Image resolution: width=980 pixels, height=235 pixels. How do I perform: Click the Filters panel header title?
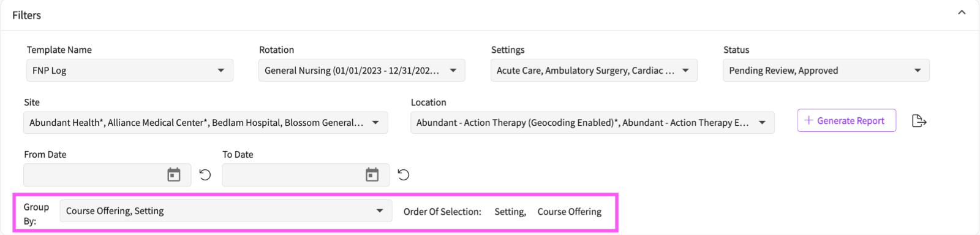pyautogui.click(x=26, y=15)
